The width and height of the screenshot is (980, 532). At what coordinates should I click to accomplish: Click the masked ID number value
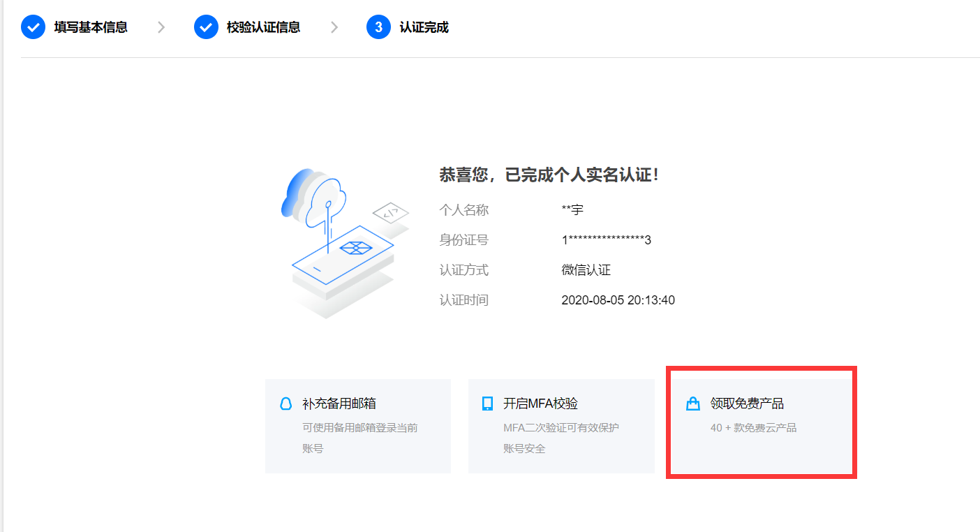[607, 240]
